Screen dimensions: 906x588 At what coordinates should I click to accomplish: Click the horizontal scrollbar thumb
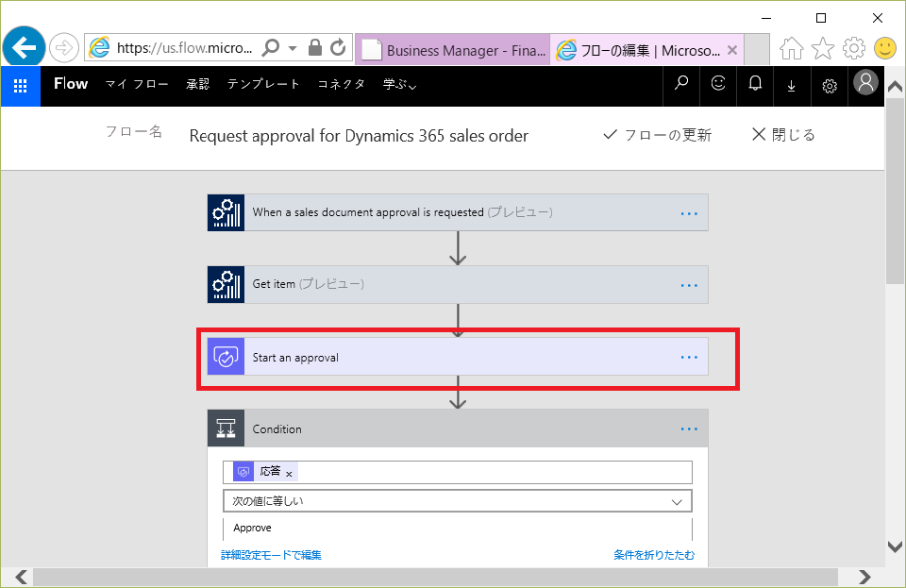[x=436, y=577]
